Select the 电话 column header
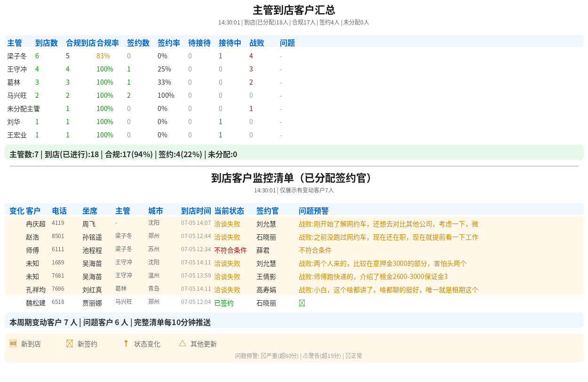This screenshot has height=382, width=588. tap(59, 211)
